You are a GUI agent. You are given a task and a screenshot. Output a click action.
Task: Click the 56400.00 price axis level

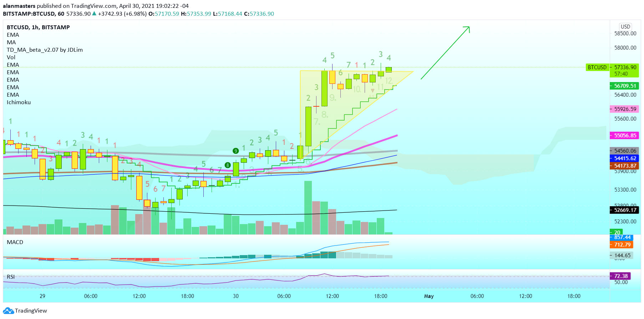(x=625, y=95)
